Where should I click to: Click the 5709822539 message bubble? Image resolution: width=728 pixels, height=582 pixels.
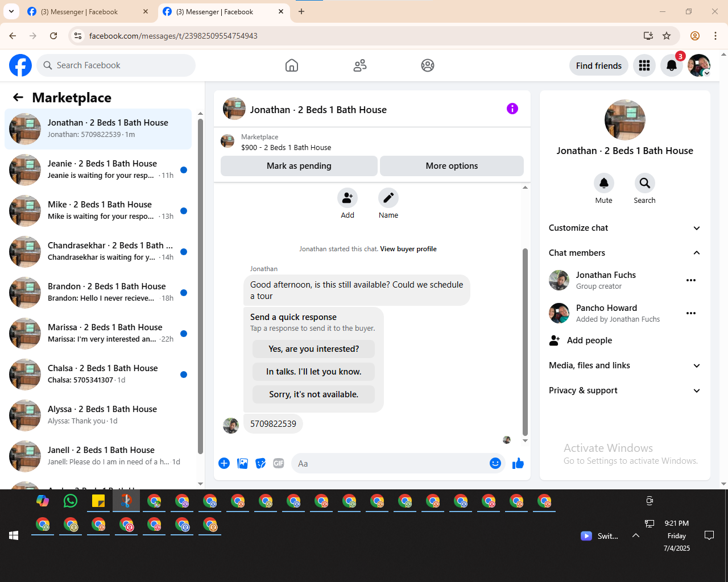pos(273,424)
